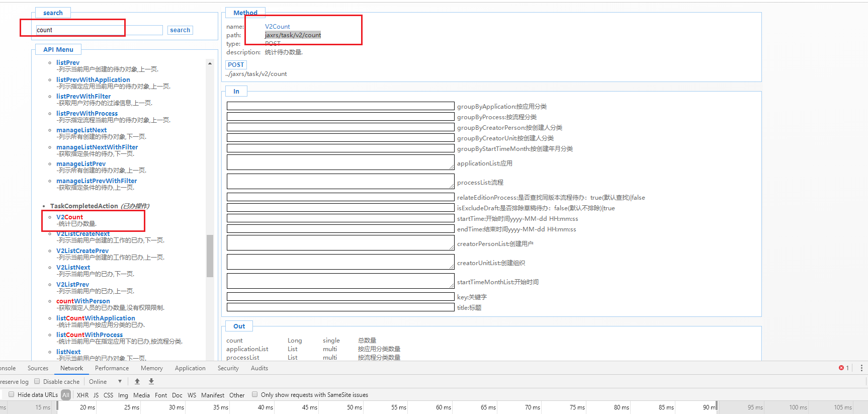868x414 pixels.
Task: Click the groupByApplication input field
Action: point(340,106)
